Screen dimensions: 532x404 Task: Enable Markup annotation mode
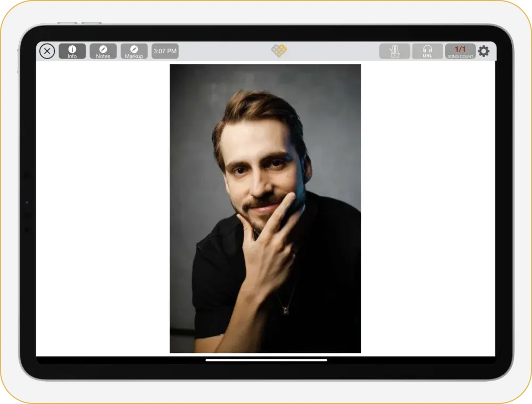tap(134, 51)
